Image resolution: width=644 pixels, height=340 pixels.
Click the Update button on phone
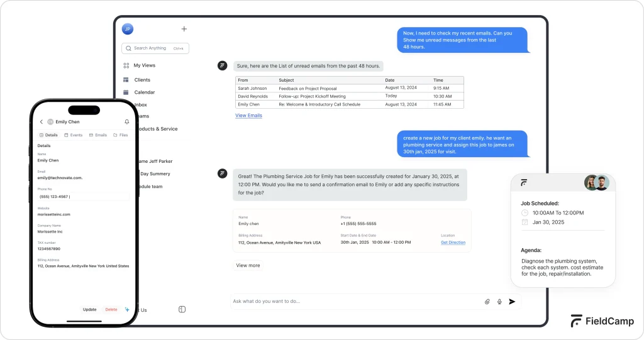click(89, 310)
